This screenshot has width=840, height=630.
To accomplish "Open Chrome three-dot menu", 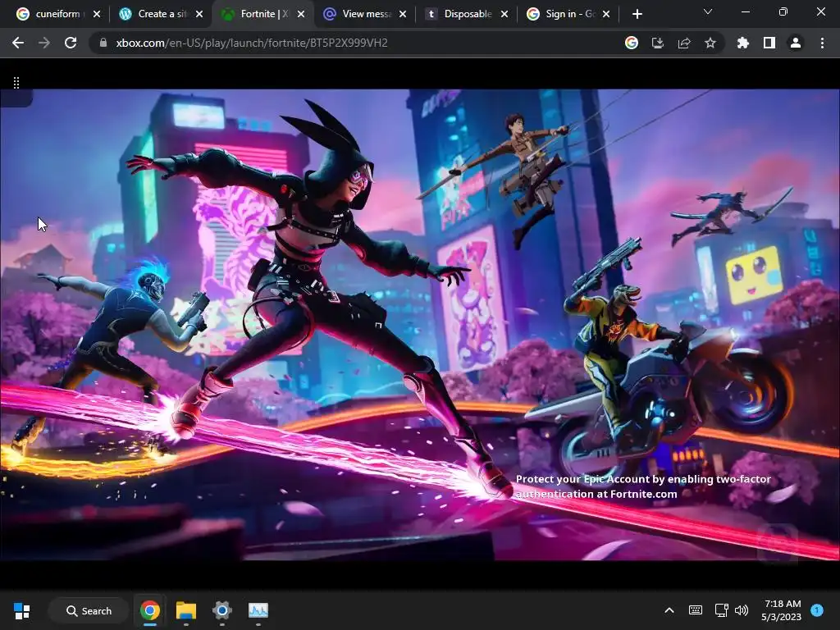I will [822, 43].
